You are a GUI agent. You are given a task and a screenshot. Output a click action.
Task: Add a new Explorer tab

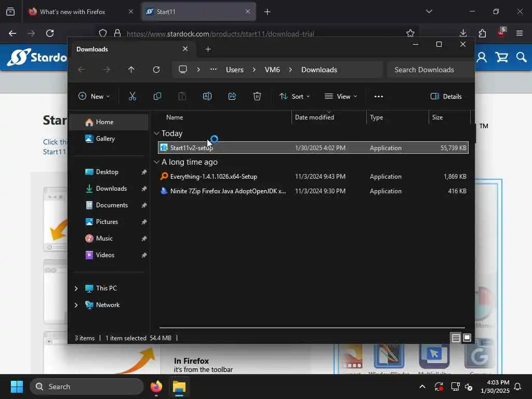click(208, 49)
